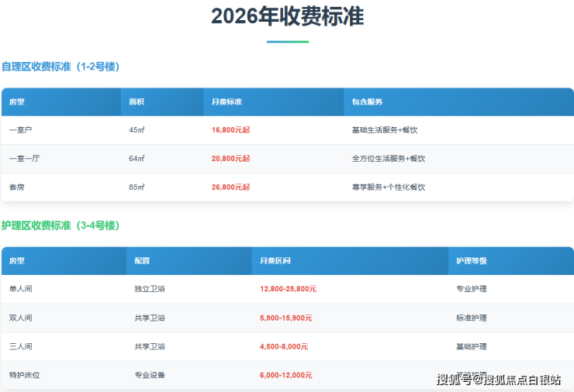Click the 2026年收费标准 page title

(x=287, y=17)
